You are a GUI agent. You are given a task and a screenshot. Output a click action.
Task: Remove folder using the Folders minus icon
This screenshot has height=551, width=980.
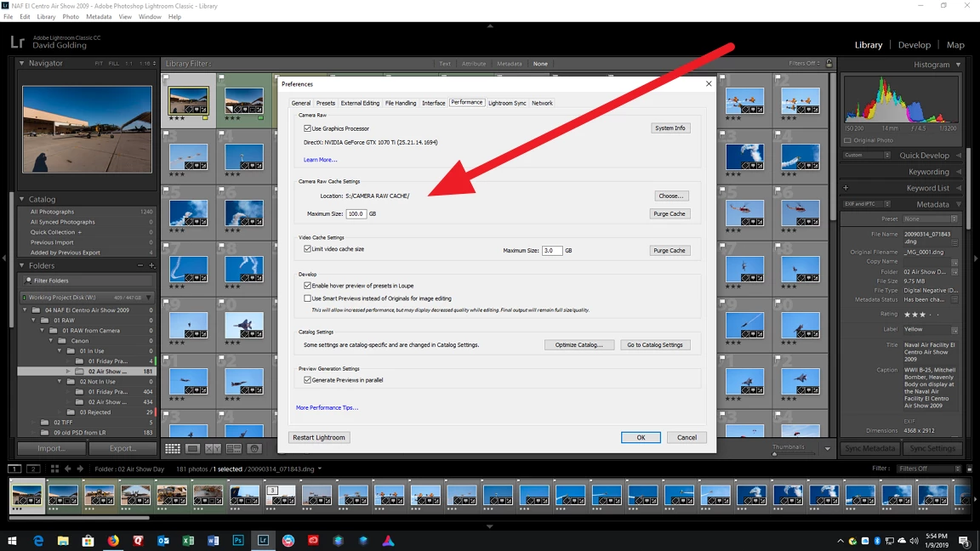coord(140,265)
